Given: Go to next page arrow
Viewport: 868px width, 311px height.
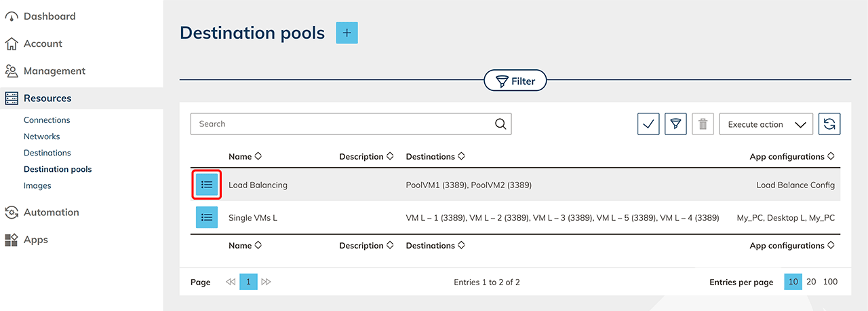Looking at the screenshot, I should (266, 282).
